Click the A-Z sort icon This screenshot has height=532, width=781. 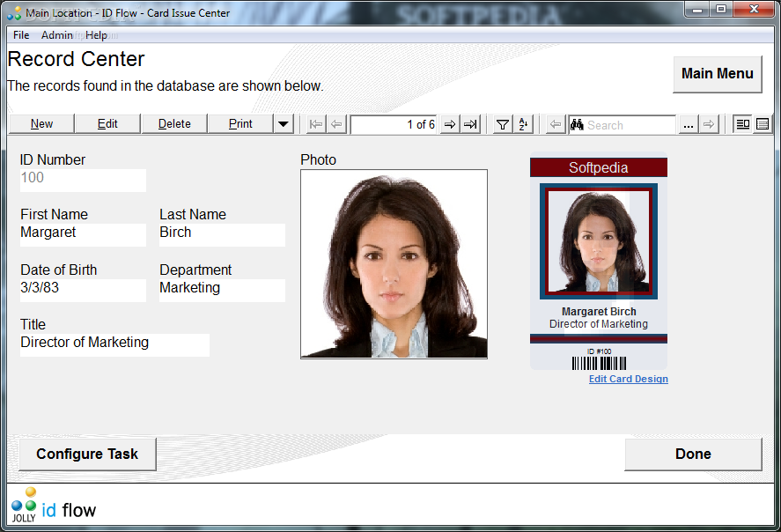pyautogui.click(x=523, y=124)
